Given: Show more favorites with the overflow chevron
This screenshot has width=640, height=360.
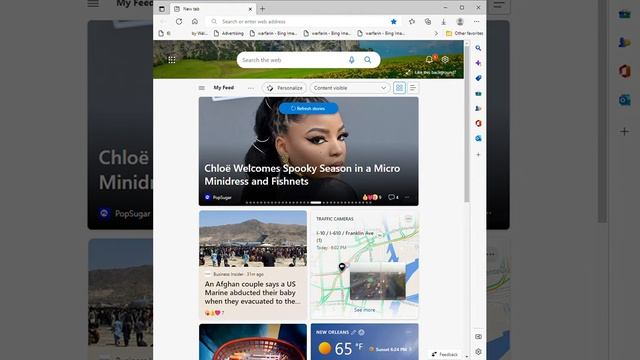Looking at the screenshot, I should (436, 33).
